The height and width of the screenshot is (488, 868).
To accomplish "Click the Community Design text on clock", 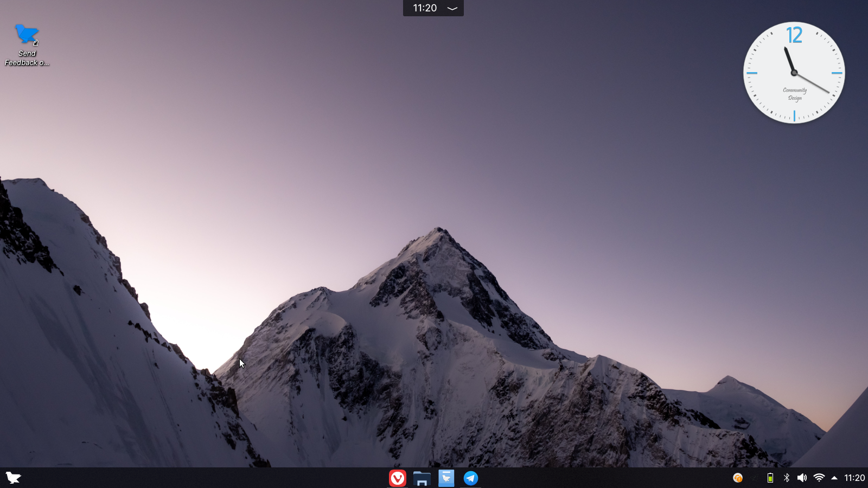I will coord(795,94).
